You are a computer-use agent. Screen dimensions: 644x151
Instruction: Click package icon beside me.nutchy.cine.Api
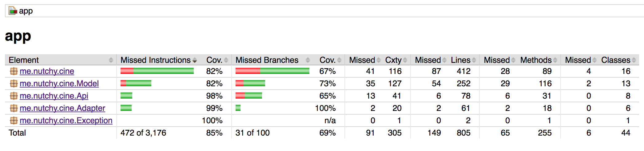[14, 96]
